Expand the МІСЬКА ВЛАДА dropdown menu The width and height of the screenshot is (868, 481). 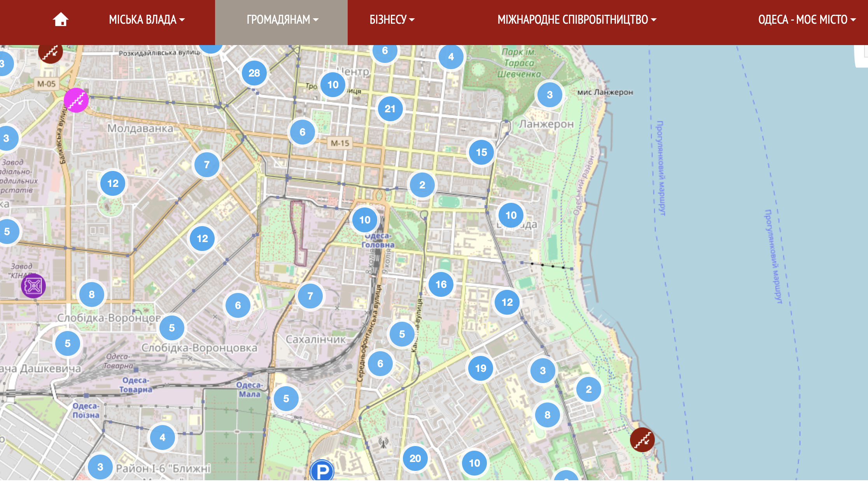point(147,19)
